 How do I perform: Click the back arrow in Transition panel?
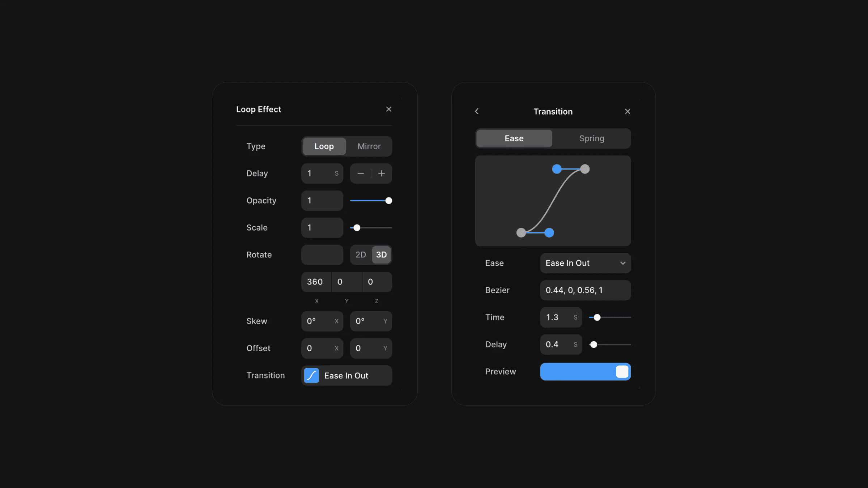pos(477,111)
